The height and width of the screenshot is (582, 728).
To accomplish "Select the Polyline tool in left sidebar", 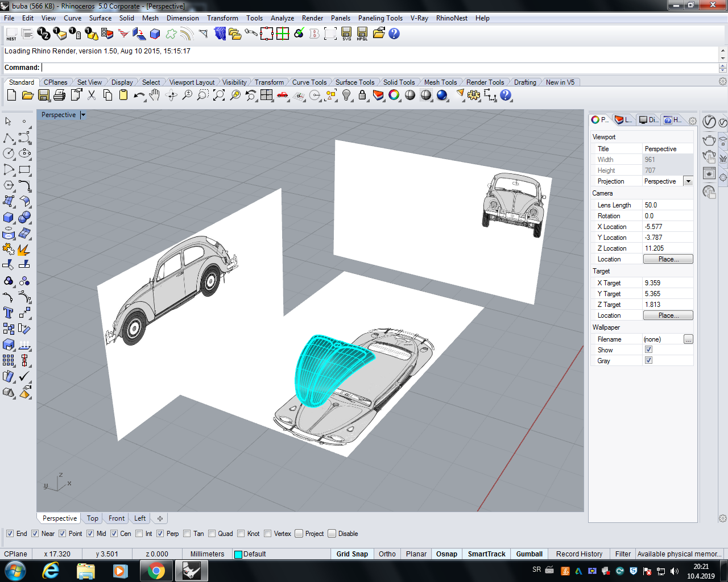I will [x=9, y=138].
